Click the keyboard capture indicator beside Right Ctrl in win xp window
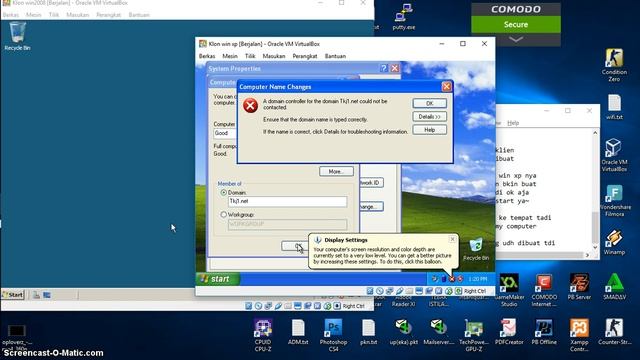Viewport: 640px width, 360px height. 458,291
